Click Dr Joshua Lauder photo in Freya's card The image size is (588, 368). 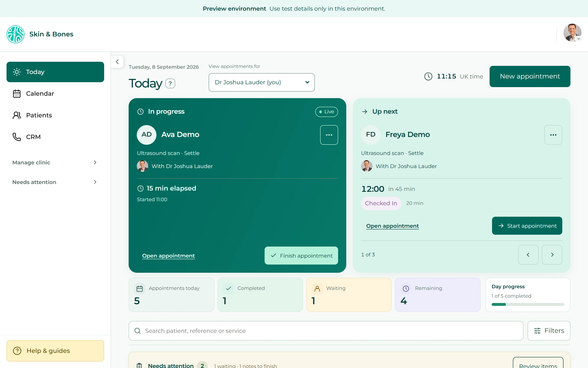[x=366, y=166]
